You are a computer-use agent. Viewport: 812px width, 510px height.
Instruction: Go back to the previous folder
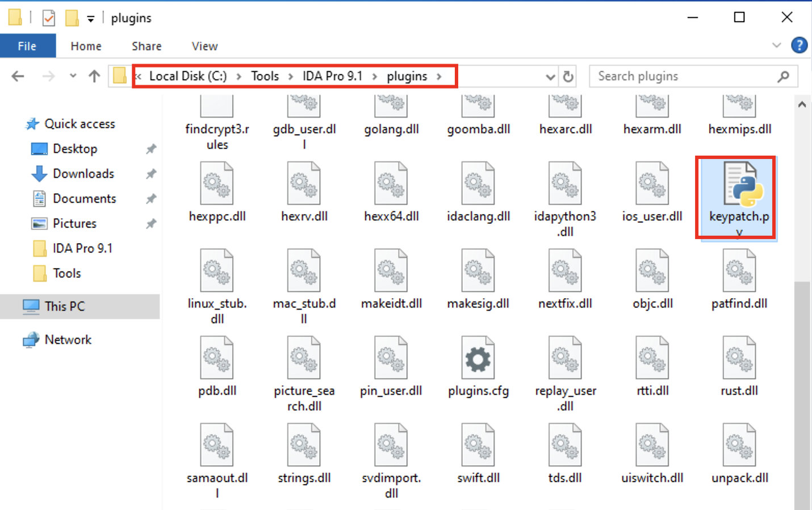18,76
